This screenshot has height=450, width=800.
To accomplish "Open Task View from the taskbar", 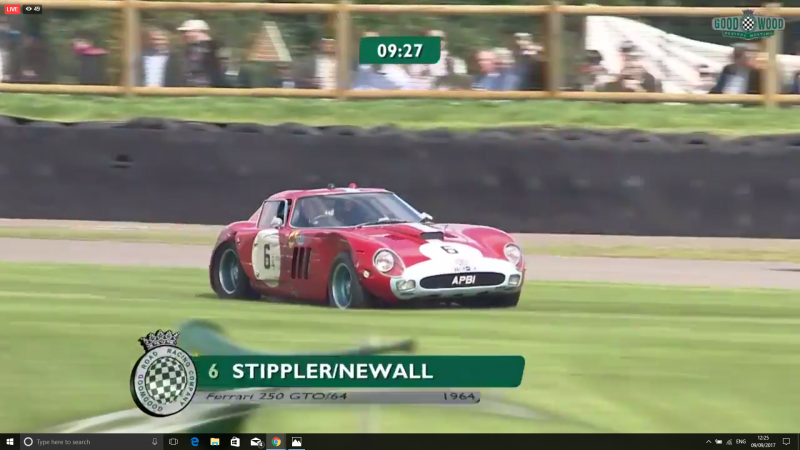I will pyautogui.click(x=174, y=441).
